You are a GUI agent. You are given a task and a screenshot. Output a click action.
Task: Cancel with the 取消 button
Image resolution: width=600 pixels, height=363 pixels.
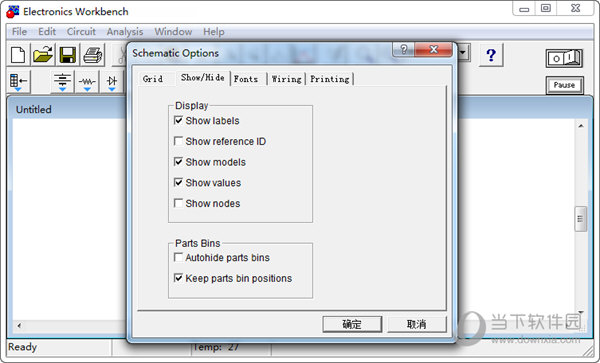pyautogui.click(x=416, y=324)
